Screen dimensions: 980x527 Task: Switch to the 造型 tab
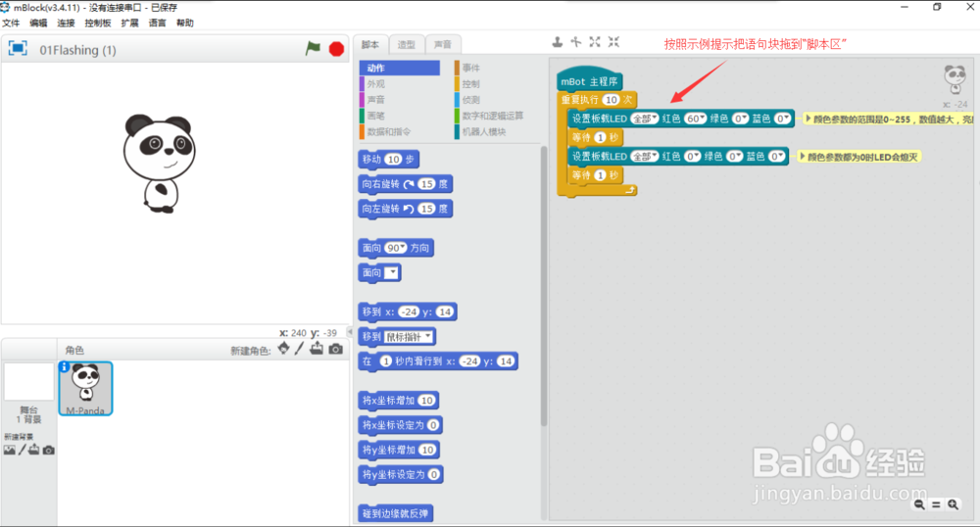(407, 44)
